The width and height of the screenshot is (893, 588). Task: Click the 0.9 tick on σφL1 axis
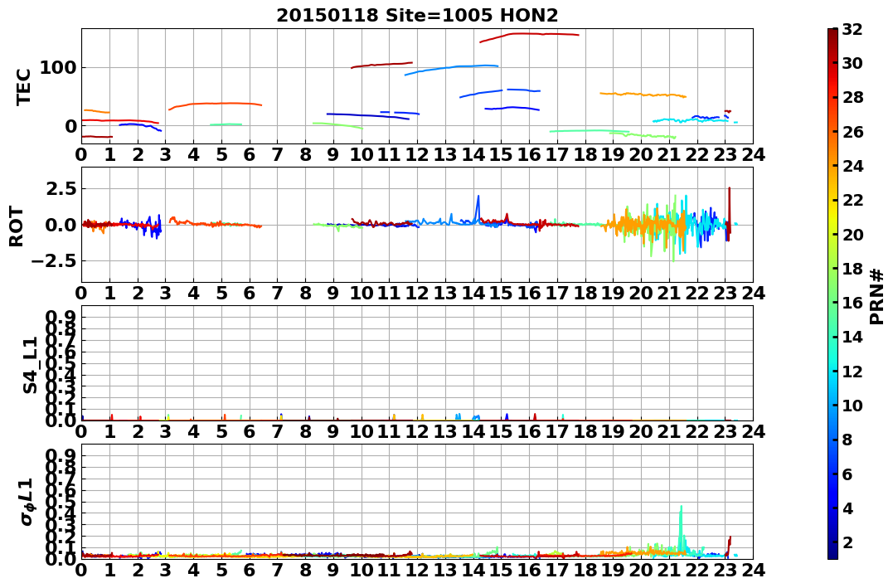pyautogui.click(x=59, y=455)
